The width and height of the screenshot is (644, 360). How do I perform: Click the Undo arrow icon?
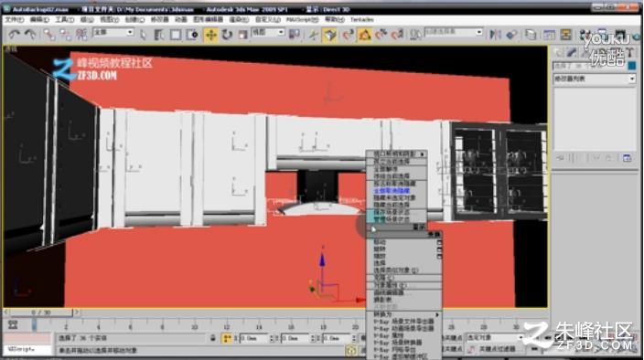pos(15,35)
